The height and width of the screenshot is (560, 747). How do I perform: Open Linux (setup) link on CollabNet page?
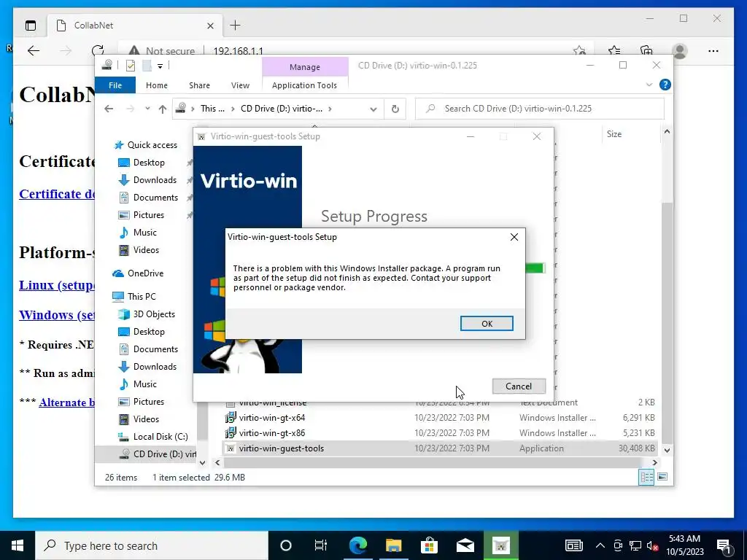point(57,285)
